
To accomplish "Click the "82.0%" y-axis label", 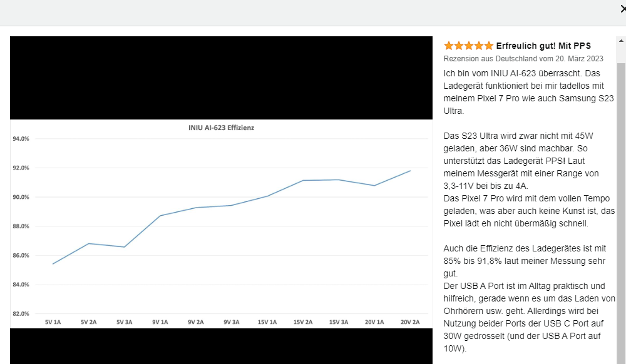I will [21, 314].
